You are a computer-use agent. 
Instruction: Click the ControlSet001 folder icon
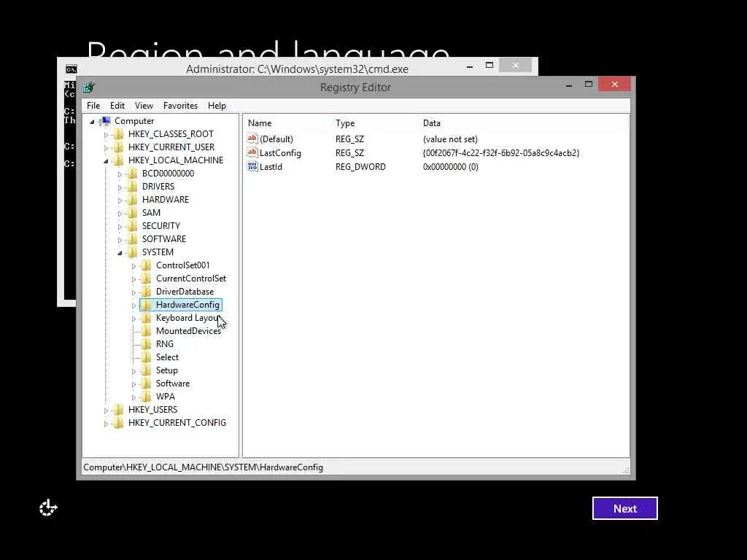tap(146, 265)
